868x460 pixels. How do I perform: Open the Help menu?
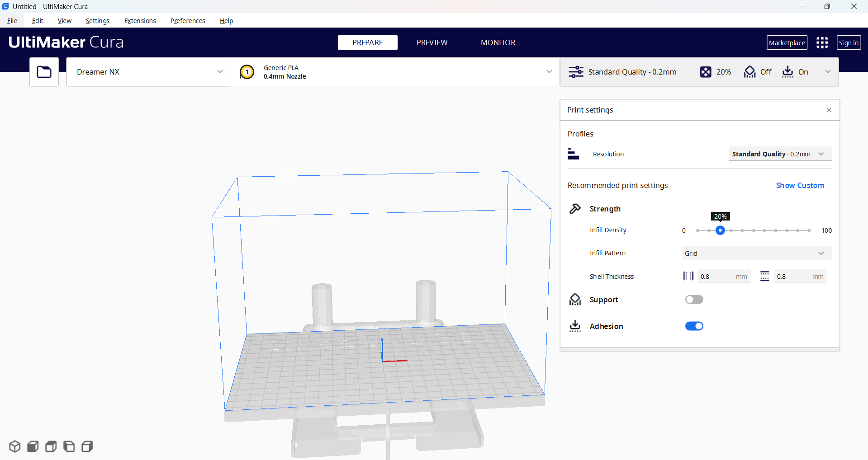[x=226, y=21]
